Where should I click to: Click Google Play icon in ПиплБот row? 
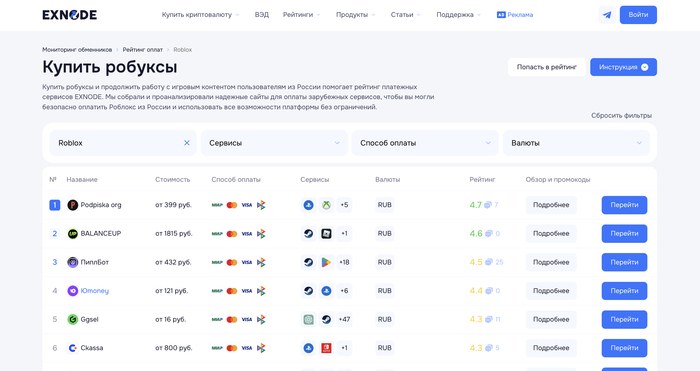click(326, 262)
